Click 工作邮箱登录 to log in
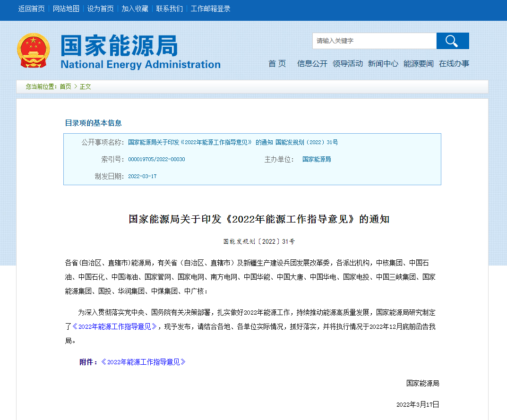Screen dimensions: 507x420 pyautogui.click(x=210, y=8)
